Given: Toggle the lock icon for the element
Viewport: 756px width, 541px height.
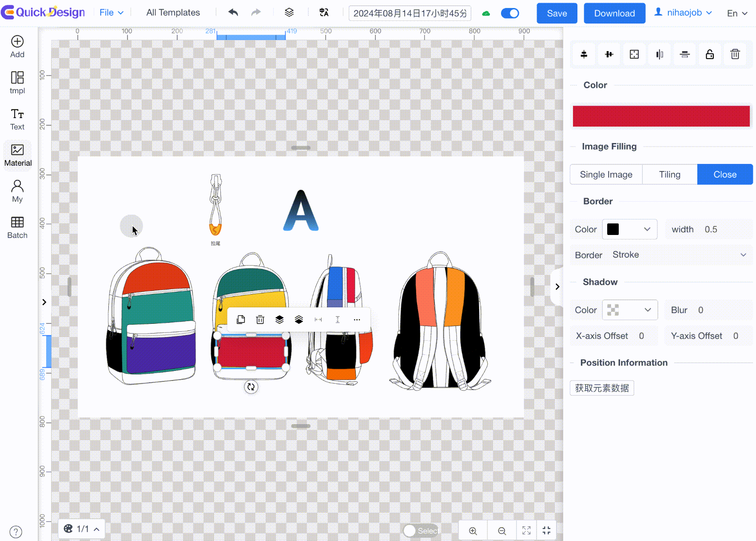Looking at the screenshot, I should 710,54.
